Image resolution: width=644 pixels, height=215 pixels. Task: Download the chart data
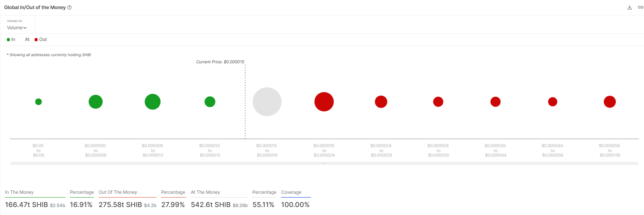[x=630, y=8]
